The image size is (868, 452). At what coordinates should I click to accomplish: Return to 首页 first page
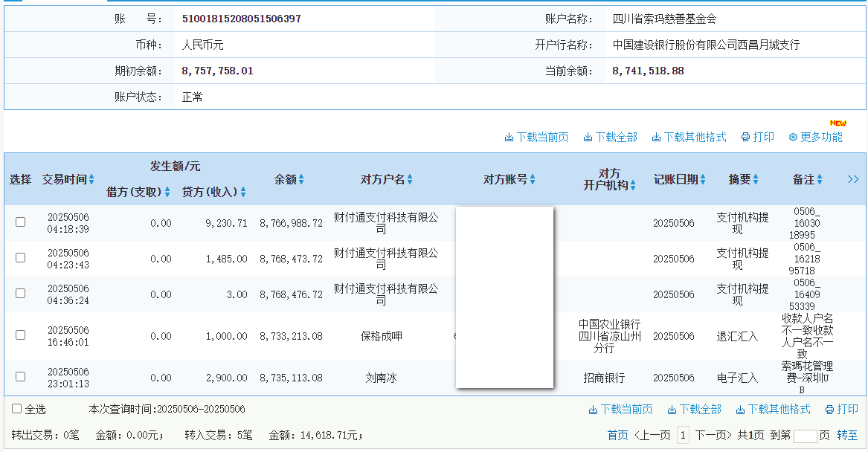click(617, 438)
